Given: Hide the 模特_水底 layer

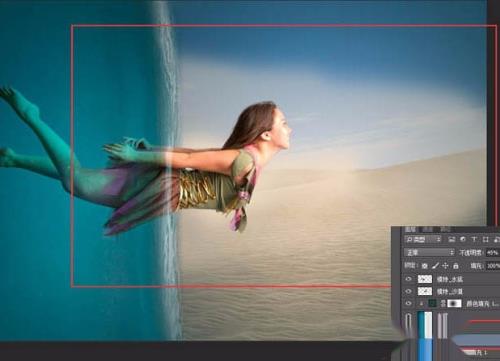Looking at the screenshot, I should click(409, 279).
